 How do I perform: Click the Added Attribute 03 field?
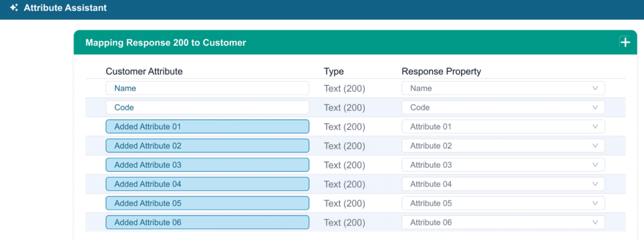click(208, 165)
